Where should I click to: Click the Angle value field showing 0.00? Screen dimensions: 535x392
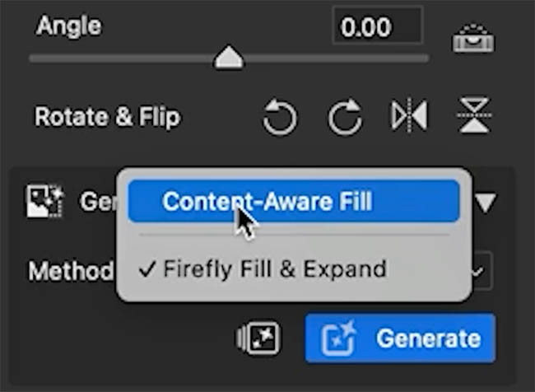[378, 26]
